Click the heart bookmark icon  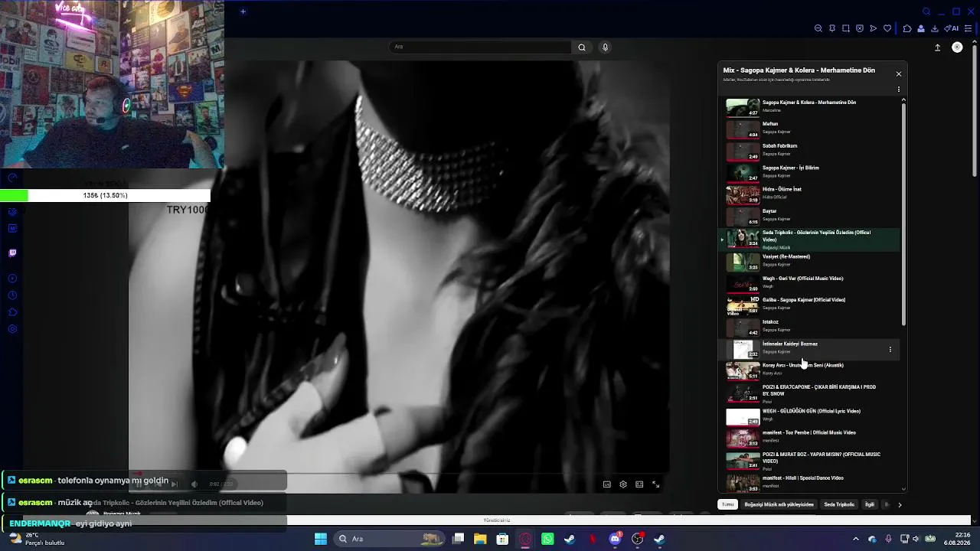point(887,28)
